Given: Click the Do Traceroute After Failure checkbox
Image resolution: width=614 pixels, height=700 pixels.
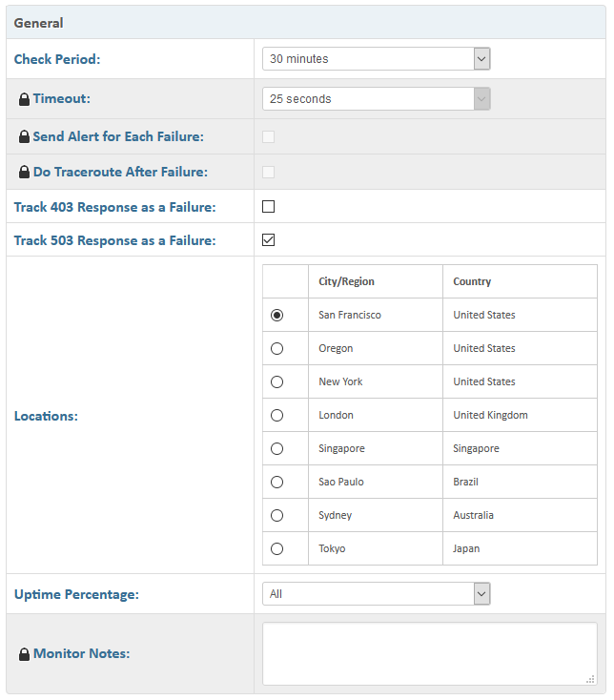Looking at the screenshot, I should (268, 172).
